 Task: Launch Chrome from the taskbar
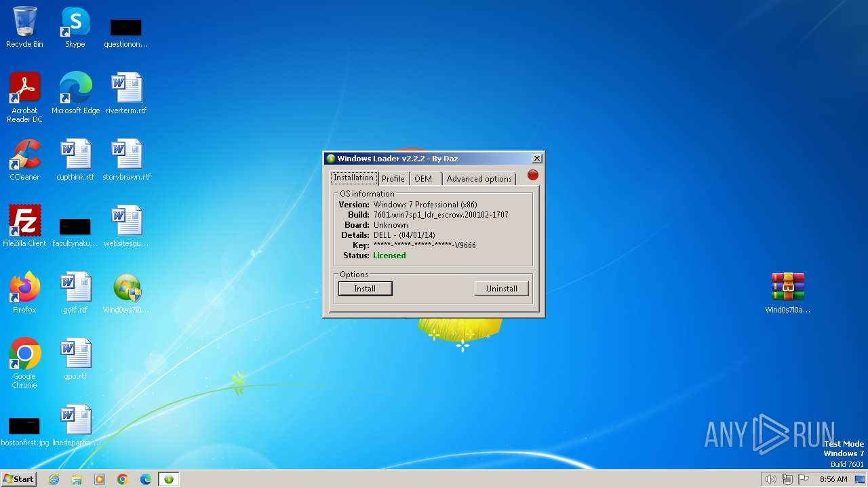point(123,479)
